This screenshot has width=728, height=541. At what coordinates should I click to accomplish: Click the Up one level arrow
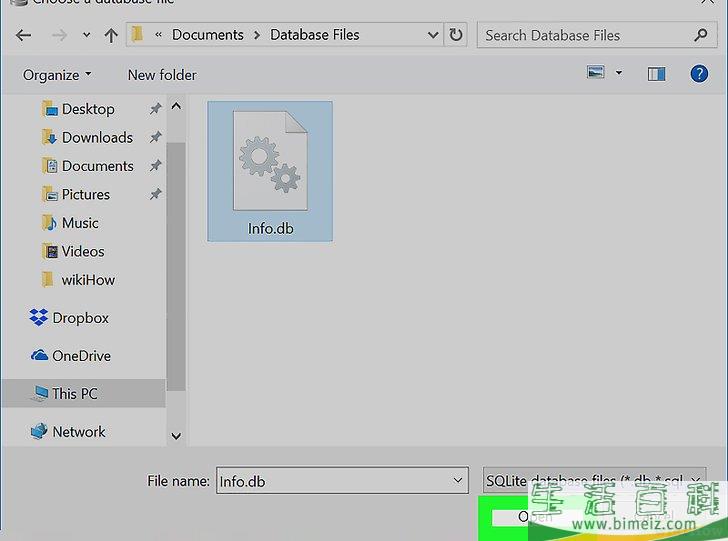pyautogui.click(x=111, y=35)
